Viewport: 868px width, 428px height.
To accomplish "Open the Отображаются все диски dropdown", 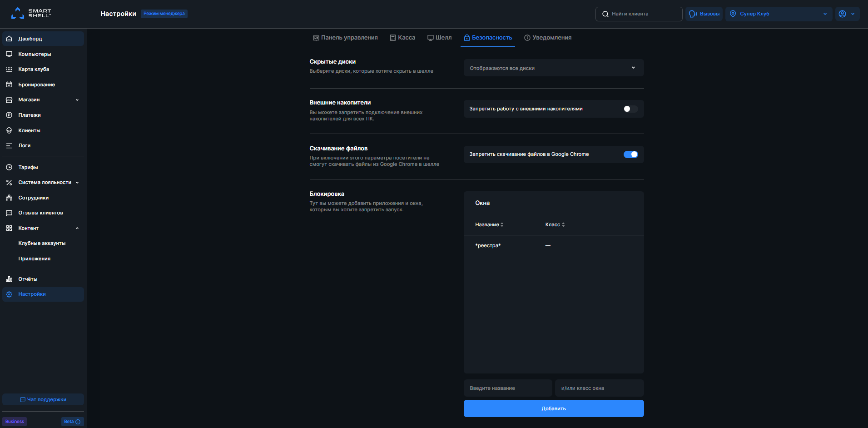I will pyautogui.click(x=553, y=67).
